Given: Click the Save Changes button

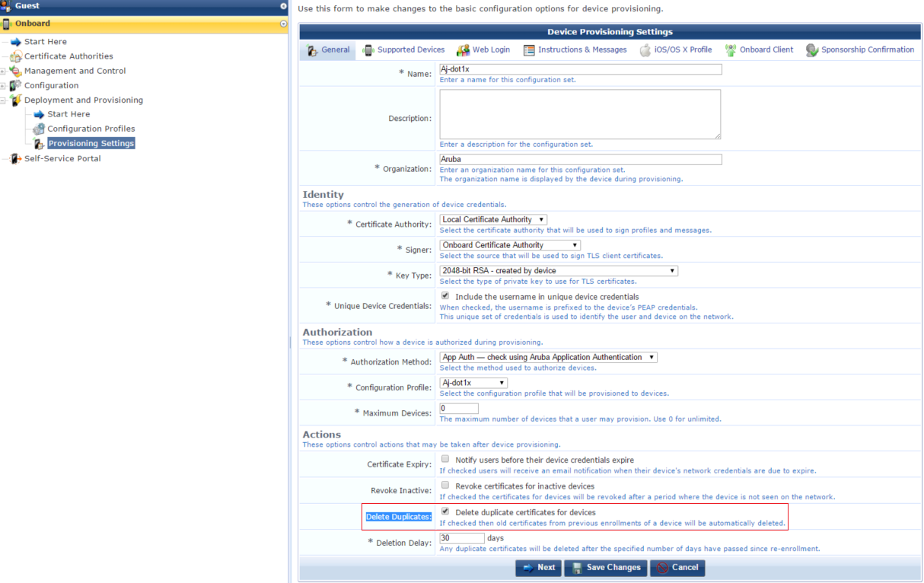Looking at the screenshot, I should point(606,568).
